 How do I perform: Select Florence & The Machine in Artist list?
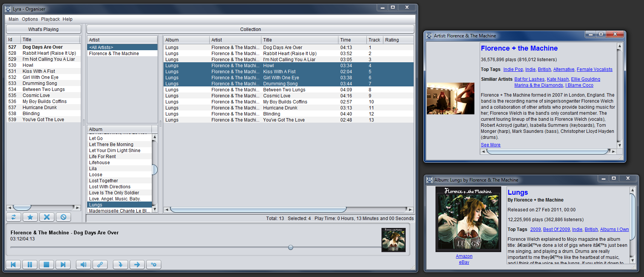[x=122, y=54]
